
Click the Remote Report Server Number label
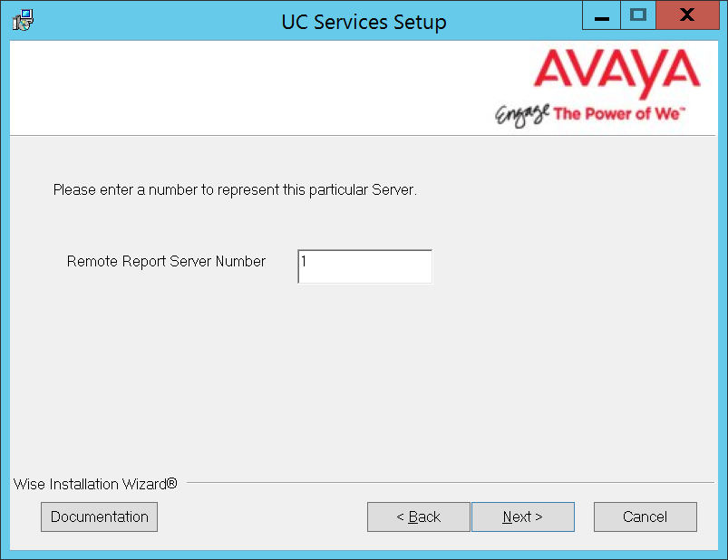[x=166, y=261]
